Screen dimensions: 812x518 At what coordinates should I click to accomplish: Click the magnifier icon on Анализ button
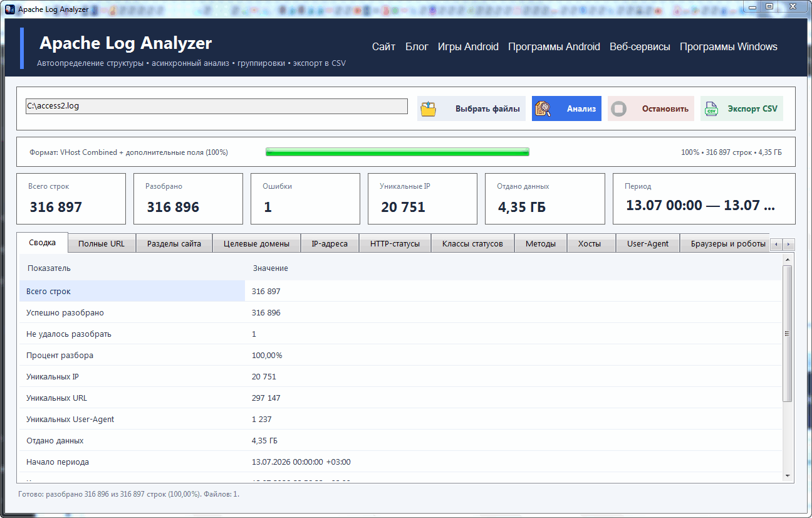point(543,109)
